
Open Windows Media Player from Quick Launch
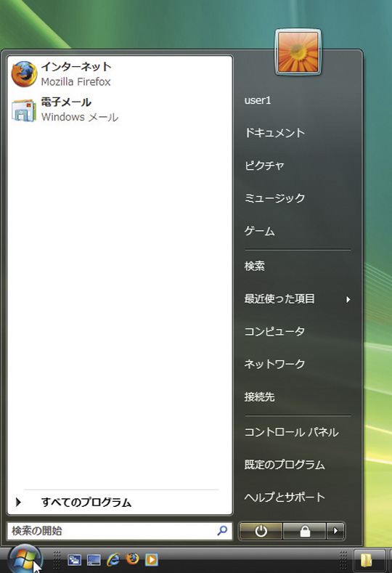(152, 559)
